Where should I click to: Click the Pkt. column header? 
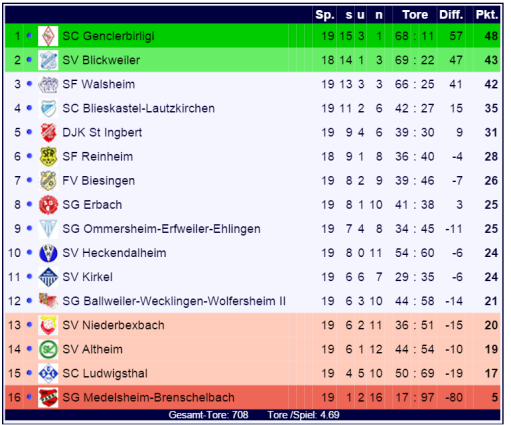487,15
